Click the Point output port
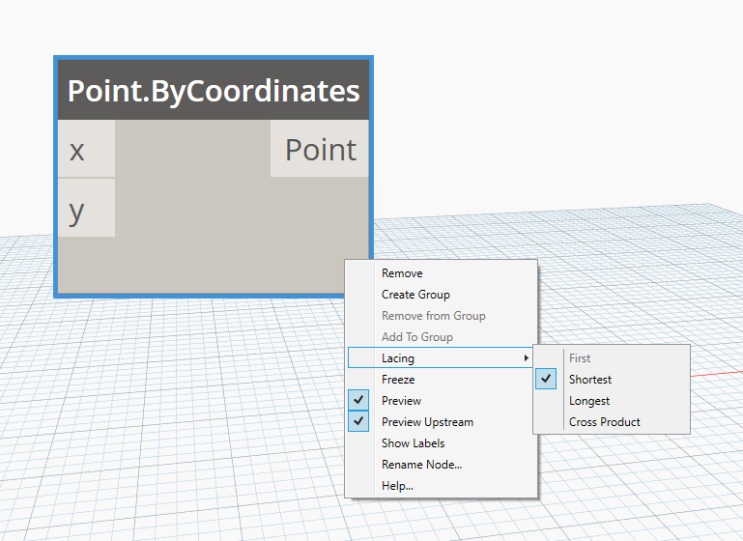 point(320,150)
